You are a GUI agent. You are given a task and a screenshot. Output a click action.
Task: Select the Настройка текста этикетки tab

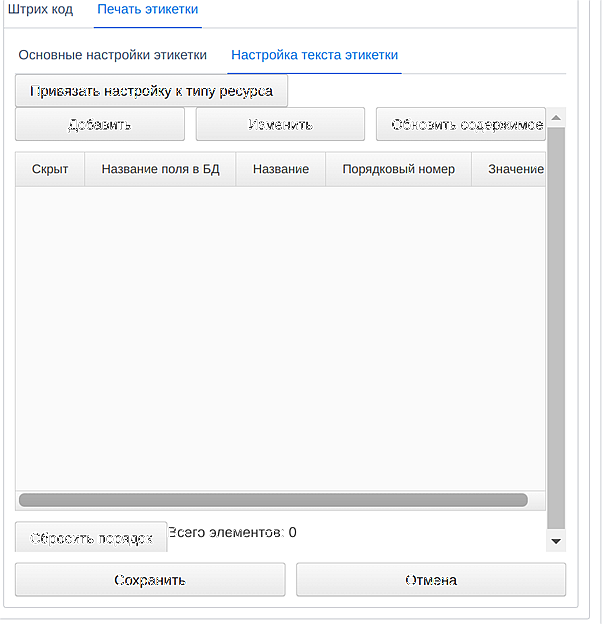point(314,55)
